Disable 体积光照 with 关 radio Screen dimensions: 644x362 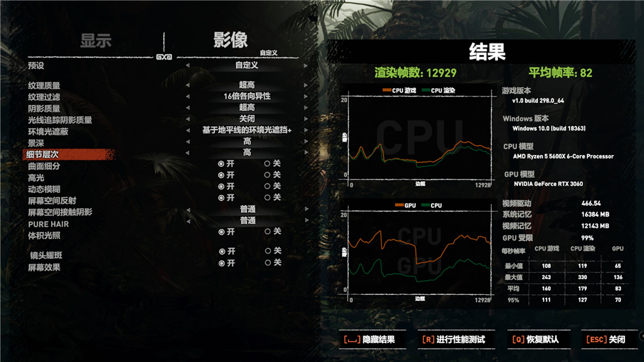click(267, 232)
